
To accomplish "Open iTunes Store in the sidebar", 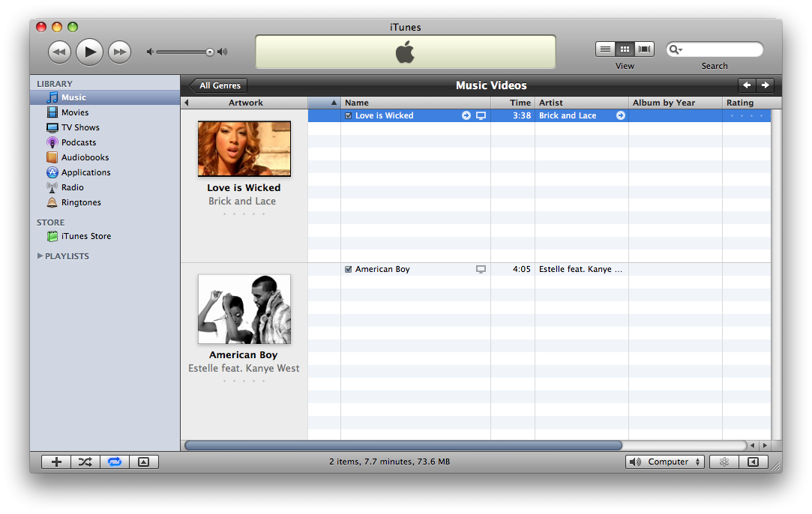I will 85,236.
